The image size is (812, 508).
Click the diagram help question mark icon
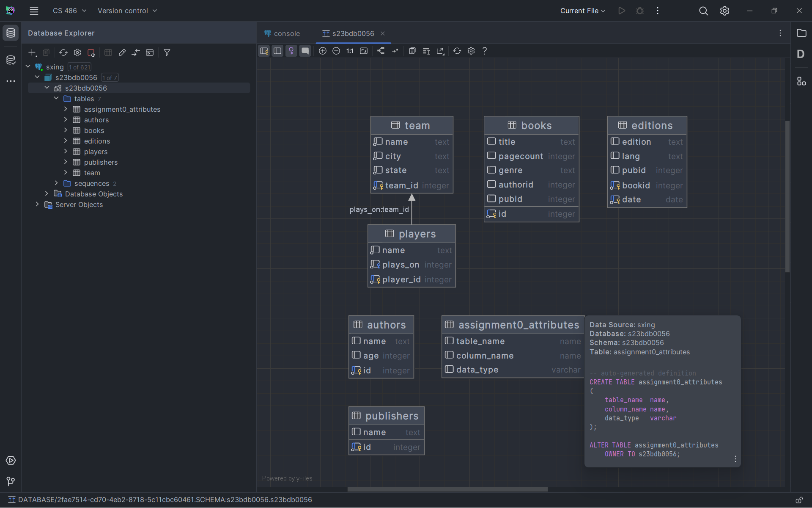click(x=485, y=51)
